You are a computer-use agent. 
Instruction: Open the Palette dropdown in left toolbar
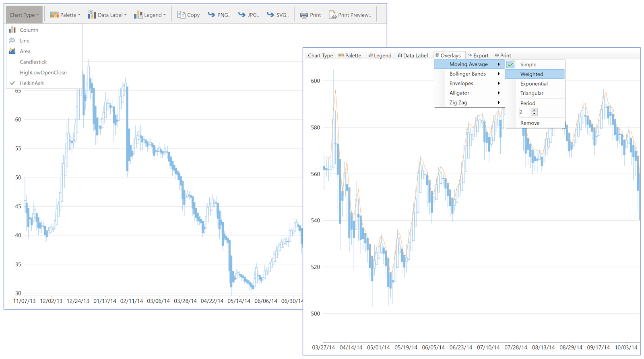pyautogui.click(x=65, y=15)
